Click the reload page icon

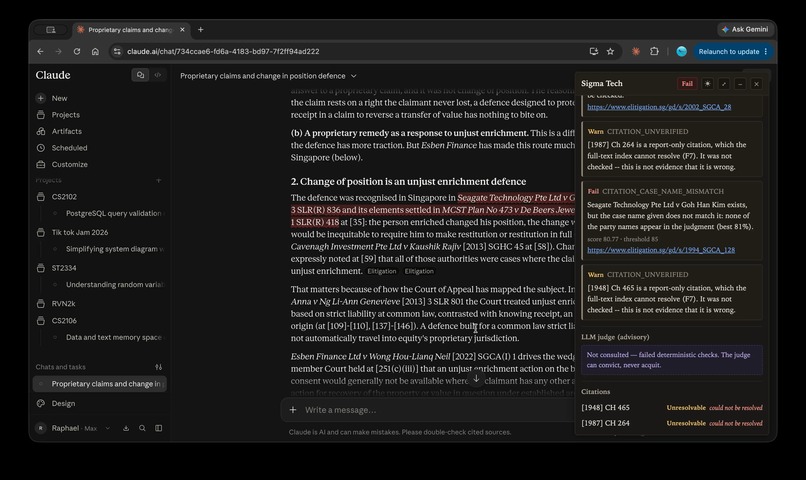[77, 51]
